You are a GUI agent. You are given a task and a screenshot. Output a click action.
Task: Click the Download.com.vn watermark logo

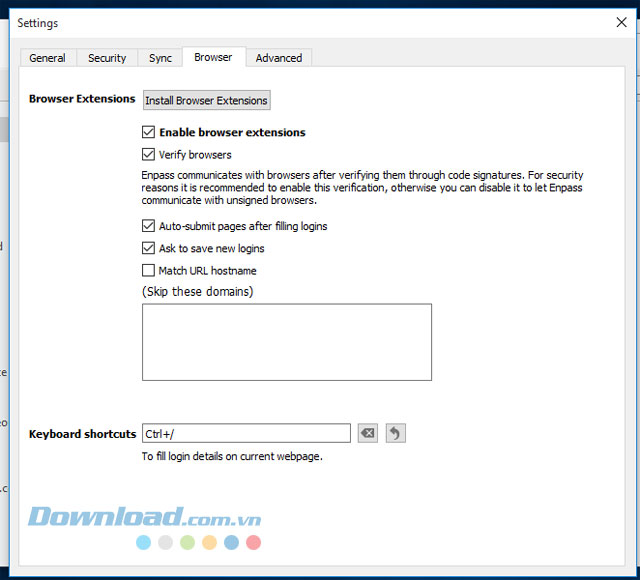pos(144,517)
